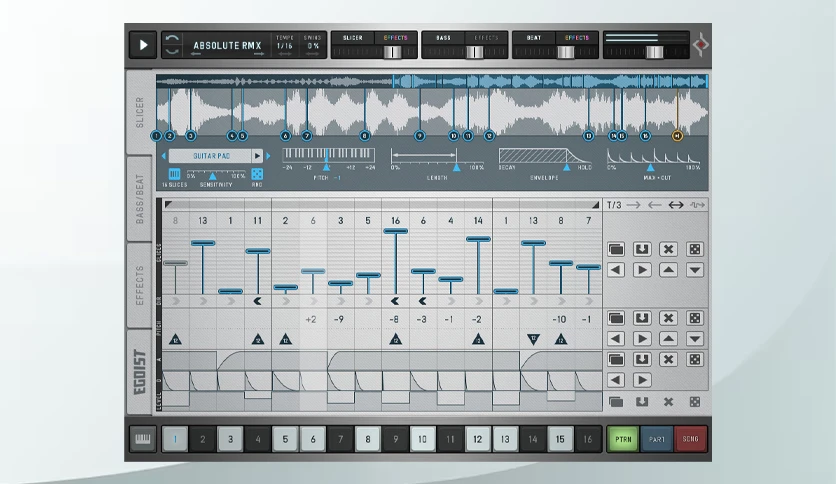Randomize the envelope sequence
836x484 pixels.
[x=695, y=359]
